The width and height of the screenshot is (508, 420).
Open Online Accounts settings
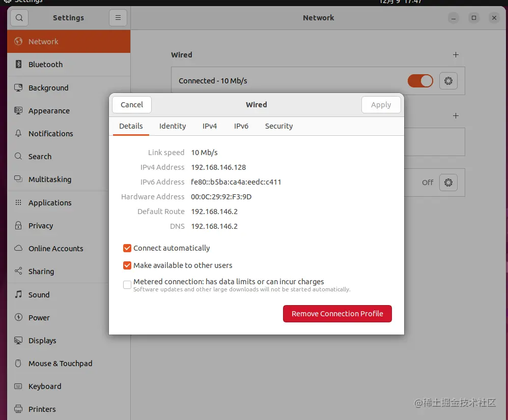click(x=55, y=249)
